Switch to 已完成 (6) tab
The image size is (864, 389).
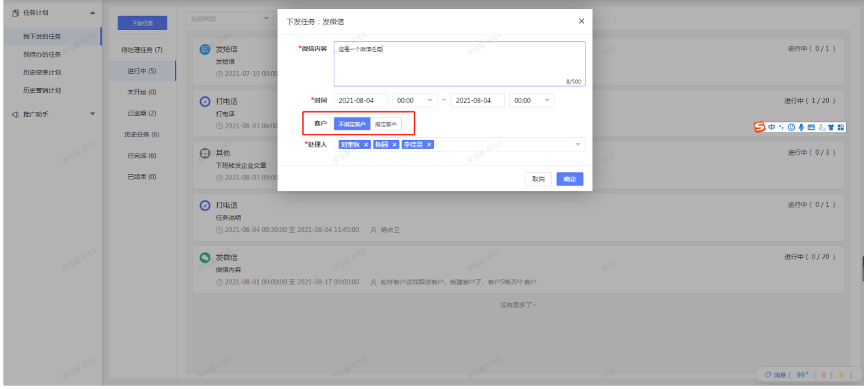tap(142, 155)
